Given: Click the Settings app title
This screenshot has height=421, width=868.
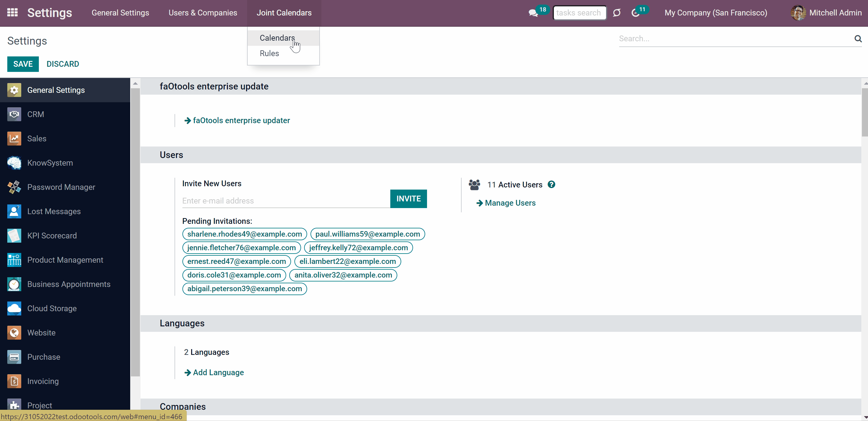Looking at the screenshot, I should [49, 13].
